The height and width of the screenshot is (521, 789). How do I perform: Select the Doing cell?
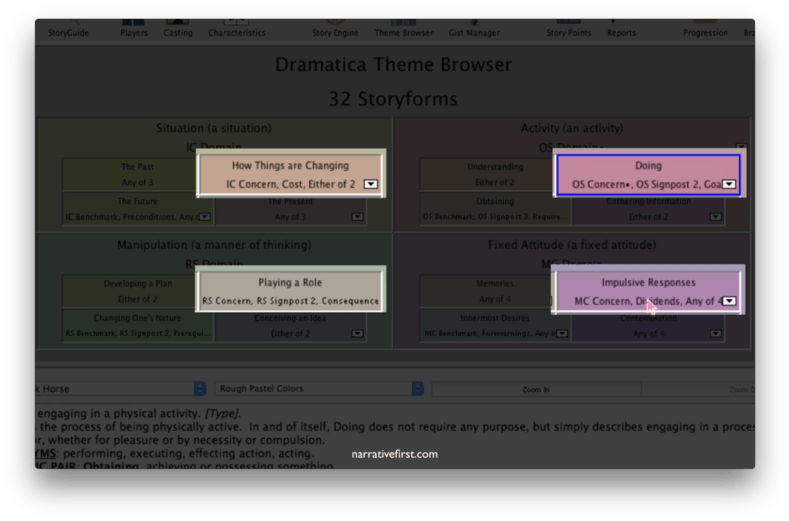point(648,174)
